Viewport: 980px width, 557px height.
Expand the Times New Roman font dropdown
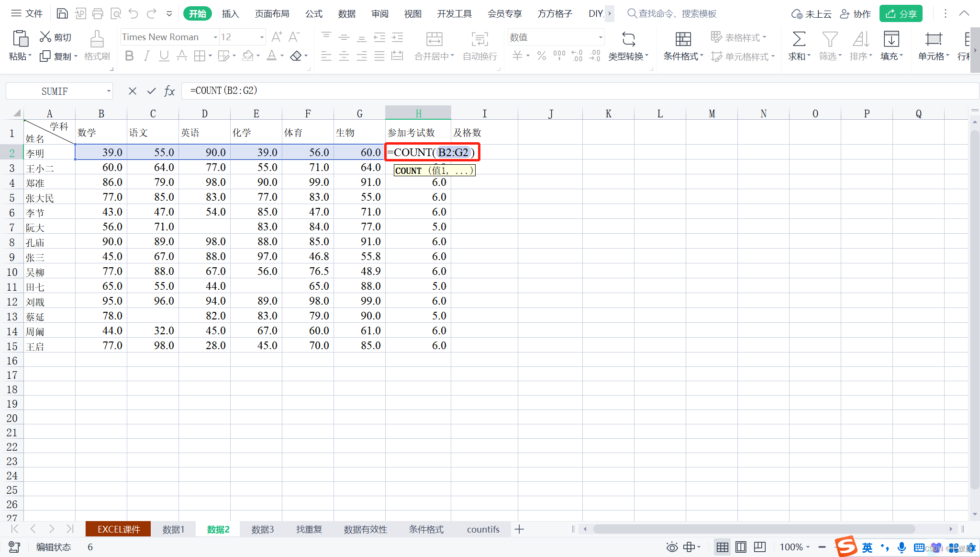click(x=215, y=37)
